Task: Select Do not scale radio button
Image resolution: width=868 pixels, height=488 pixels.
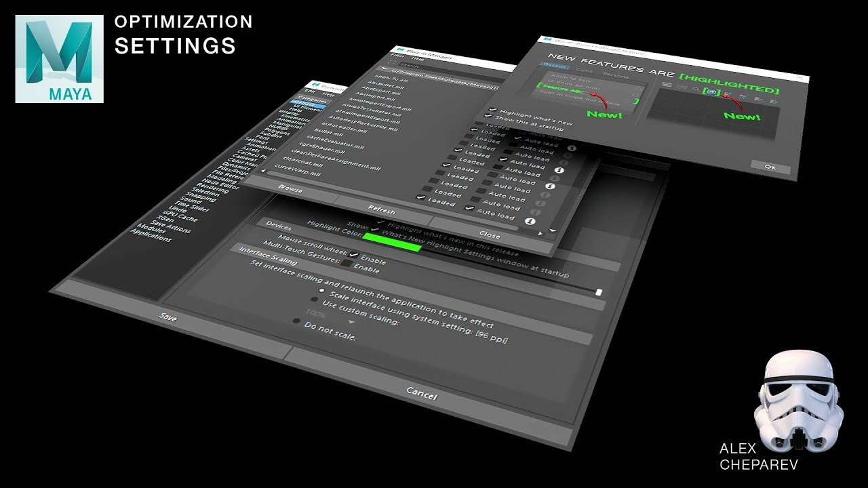Action: (296, 321)
